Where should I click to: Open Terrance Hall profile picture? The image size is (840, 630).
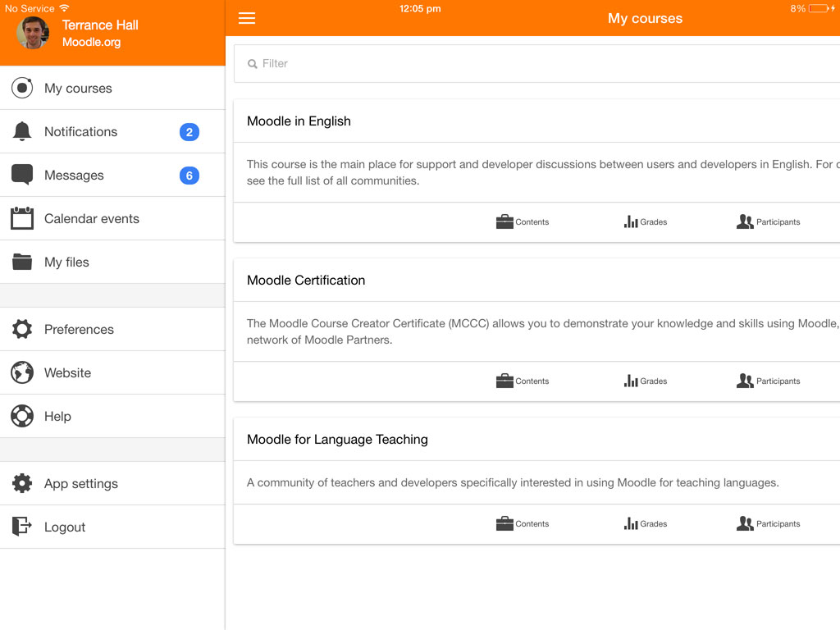33,33
